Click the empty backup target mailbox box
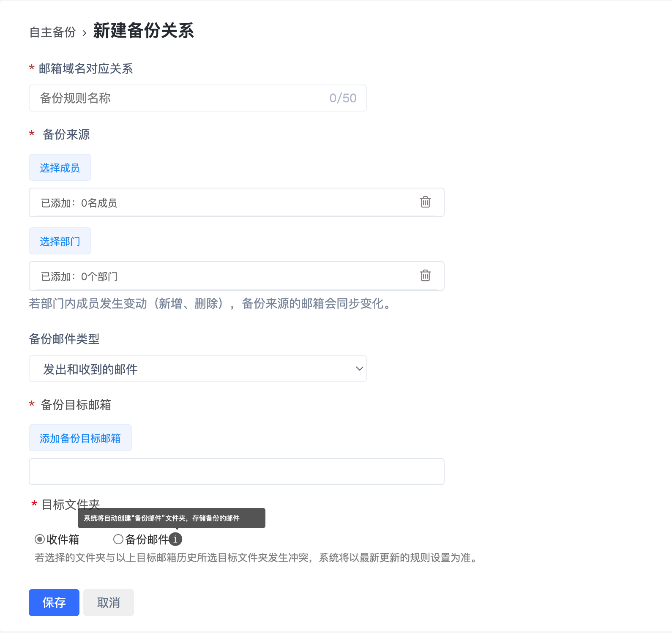The height and width of the screenshot is (633, 672). coord(236,472)
